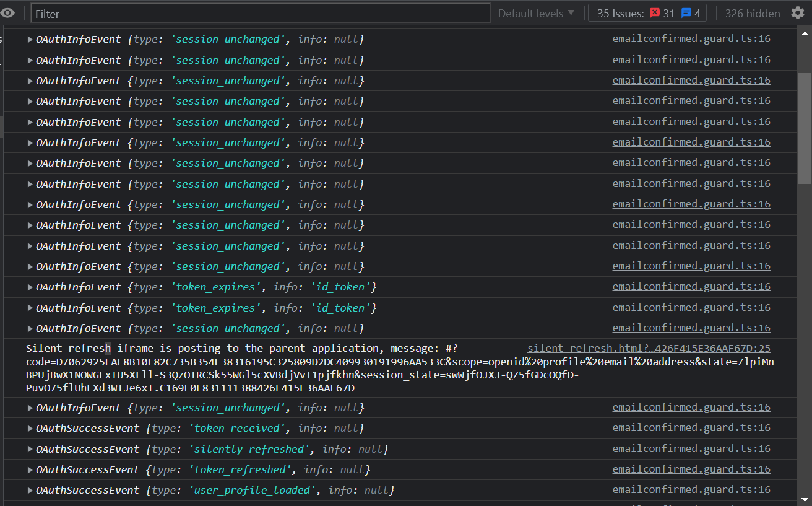Image resolution: width=812 pixels, height=506 pixels.
Task: Open the emailconfirmed.guard.ts:16 source link
Action: [691, 39]
